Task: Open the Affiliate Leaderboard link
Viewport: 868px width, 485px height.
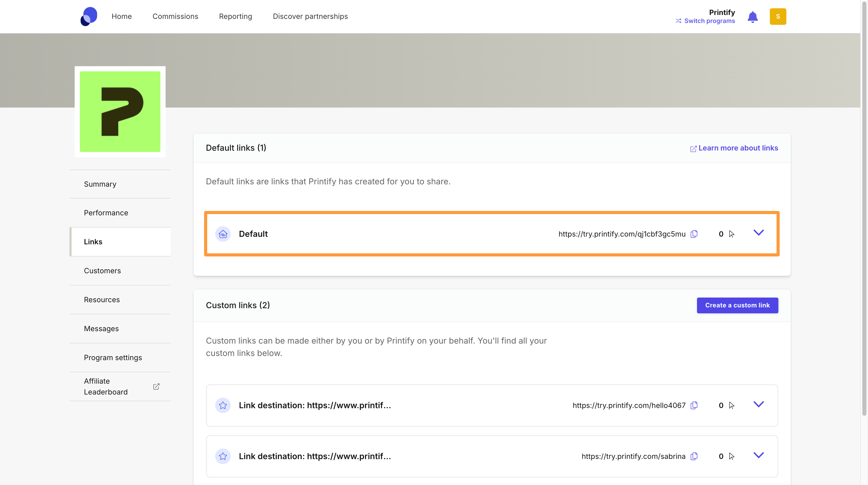Action: tap(120, 387)
